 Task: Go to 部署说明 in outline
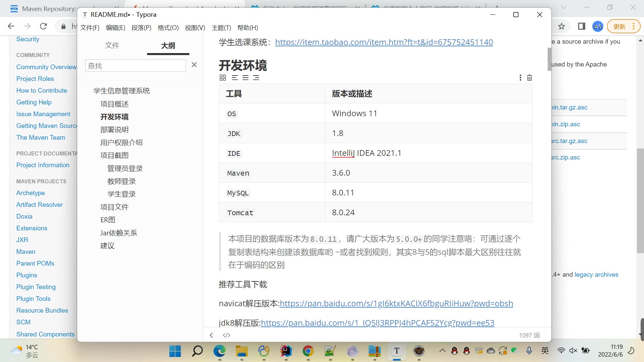pos(114,130)
